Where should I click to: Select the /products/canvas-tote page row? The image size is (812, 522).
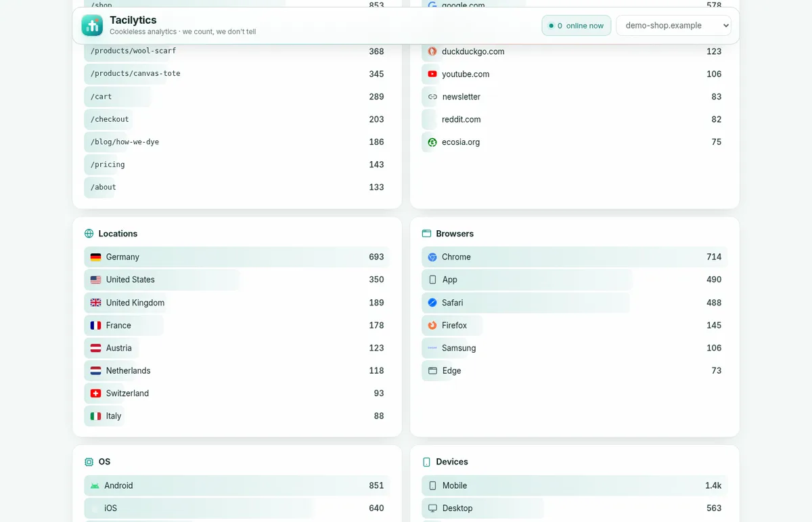pos(237,74)
